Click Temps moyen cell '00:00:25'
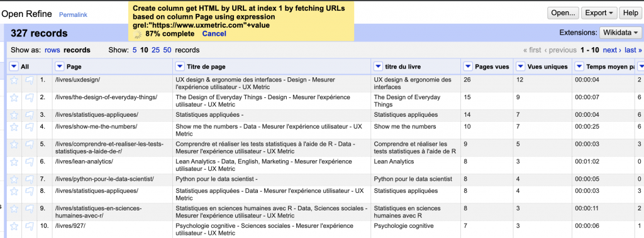Screen dimensions: 644x238 pos(587,126)
